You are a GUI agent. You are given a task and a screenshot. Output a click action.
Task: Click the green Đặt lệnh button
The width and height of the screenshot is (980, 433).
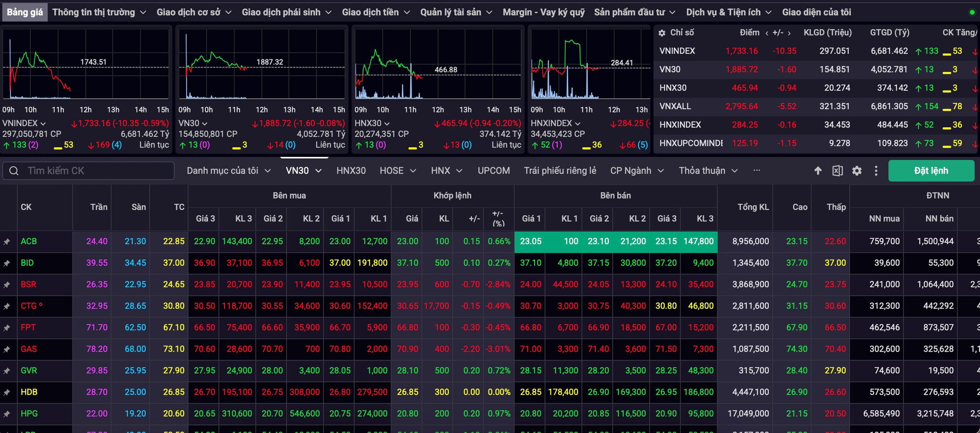pos(931,171)
